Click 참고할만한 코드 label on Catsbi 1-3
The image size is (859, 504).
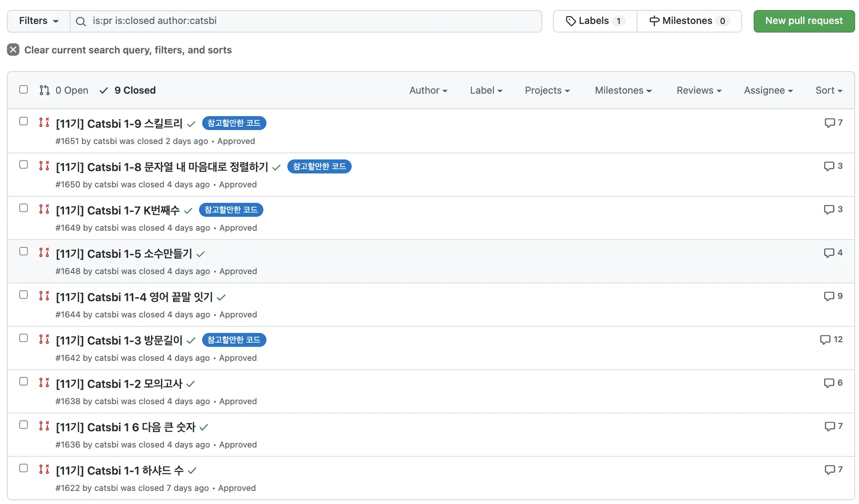234,340
